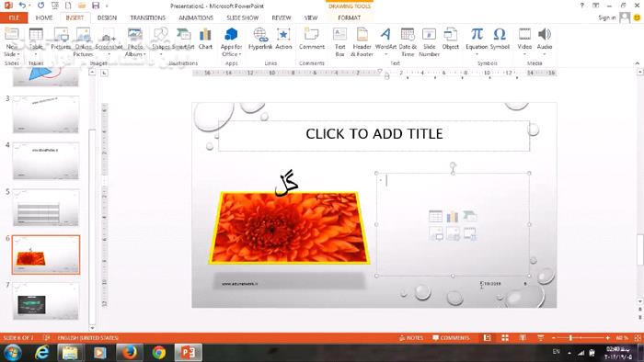Screen dimensions: 644x362
Task: Open Photo Album tool
Action: 135,42
